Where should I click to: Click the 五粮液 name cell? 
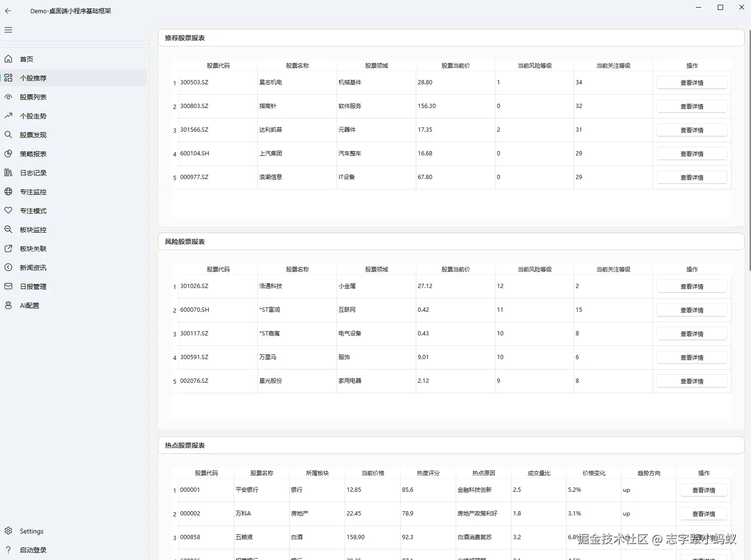pos(262,537)
